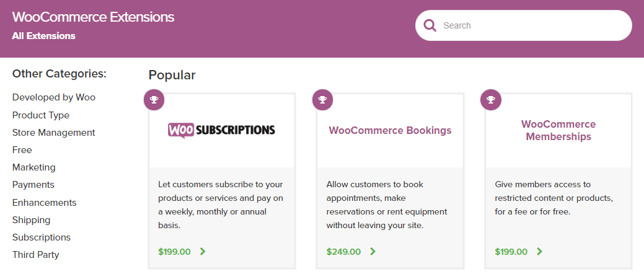This screenshot has width=644, height=274.
Task: Open the Shipping category
Action: (x=32, y=220)
